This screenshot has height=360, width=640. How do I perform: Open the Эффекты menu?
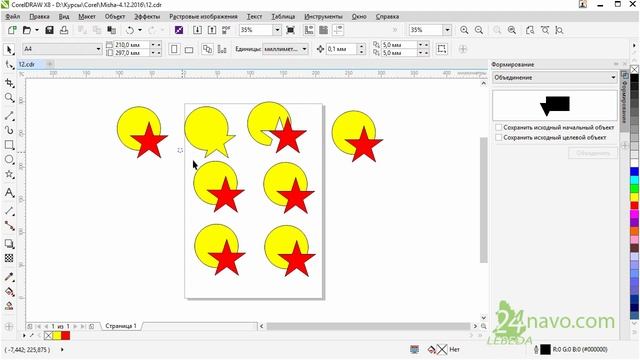[147, 16]
